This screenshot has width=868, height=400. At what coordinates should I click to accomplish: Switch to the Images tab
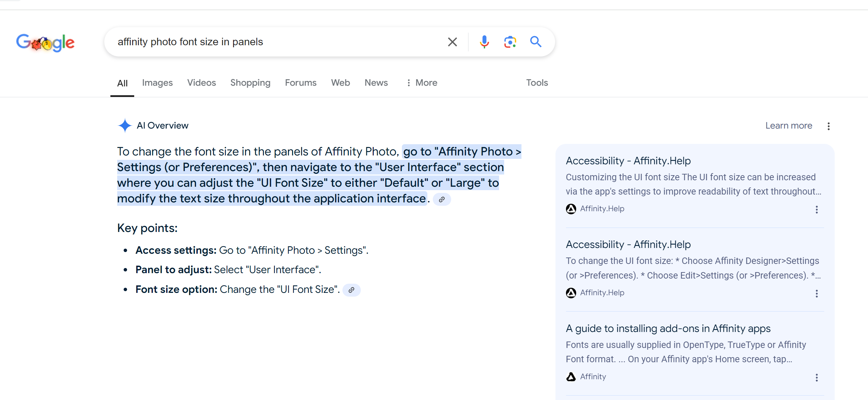click(157, 83)
